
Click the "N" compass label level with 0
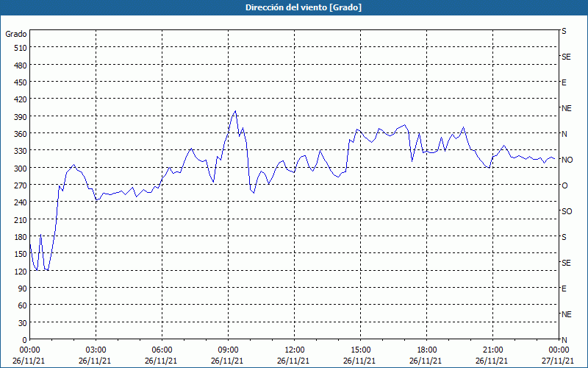564,340
